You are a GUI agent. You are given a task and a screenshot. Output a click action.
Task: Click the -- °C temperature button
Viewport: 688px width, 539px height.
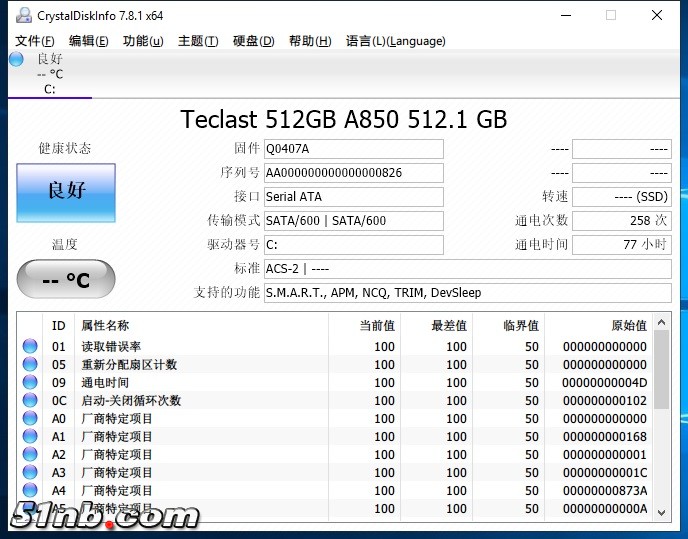tap(66, 279)
